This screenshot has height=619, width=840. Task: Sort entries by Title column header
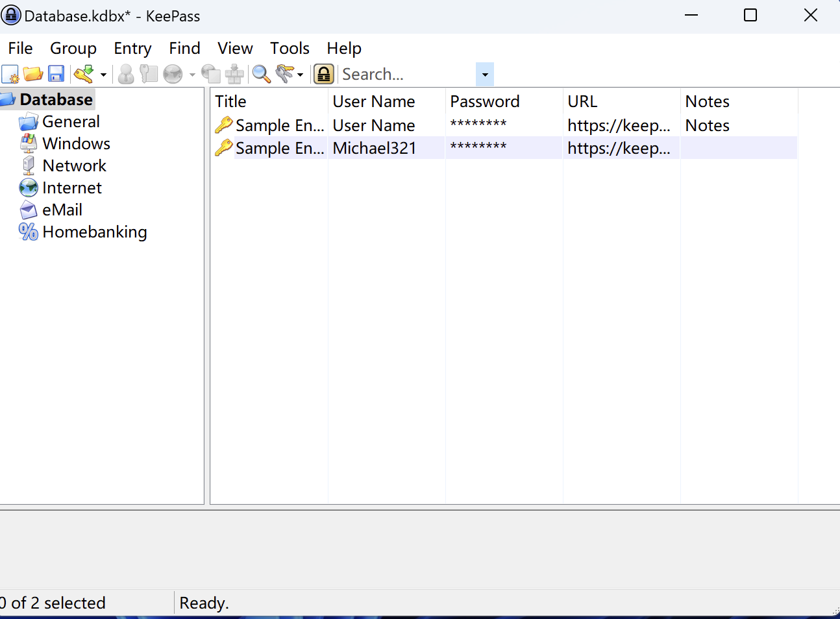269,102
